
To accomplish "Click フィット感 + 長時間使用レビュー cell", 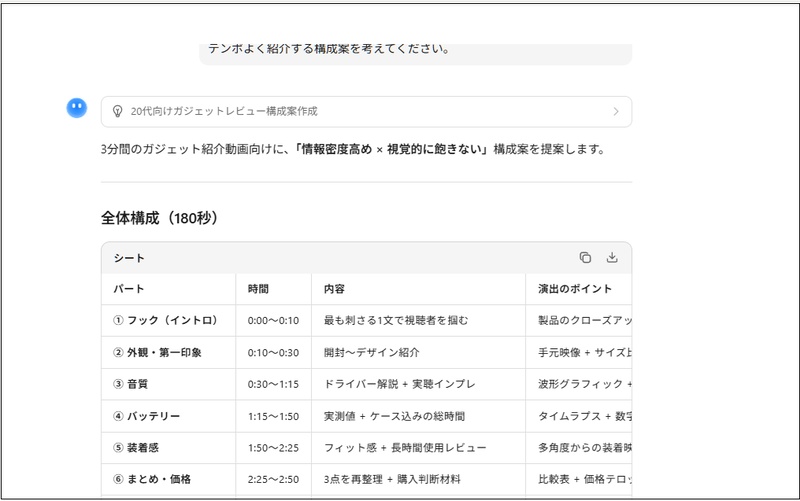I will (x=418, y=448).
